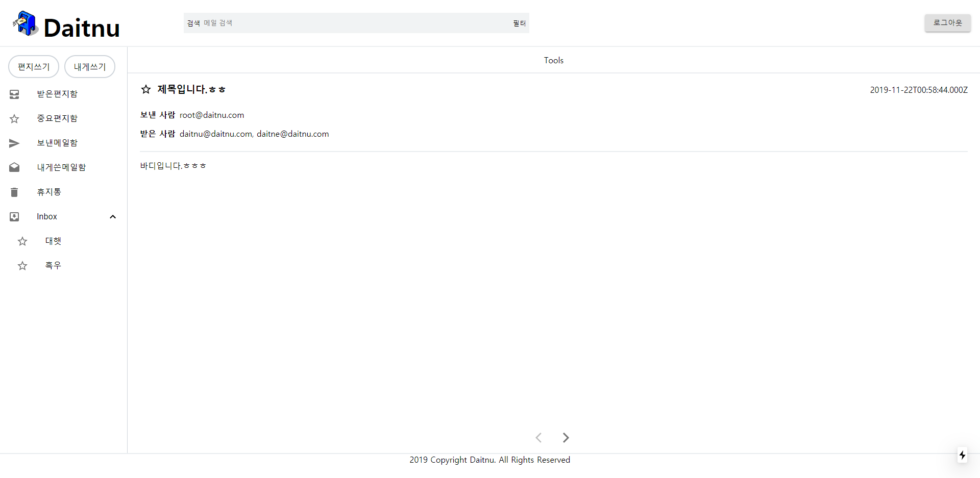Open the 편지쓰기 compose button
The width and height of the screenshot is (980, 478).
click(34, 67)
